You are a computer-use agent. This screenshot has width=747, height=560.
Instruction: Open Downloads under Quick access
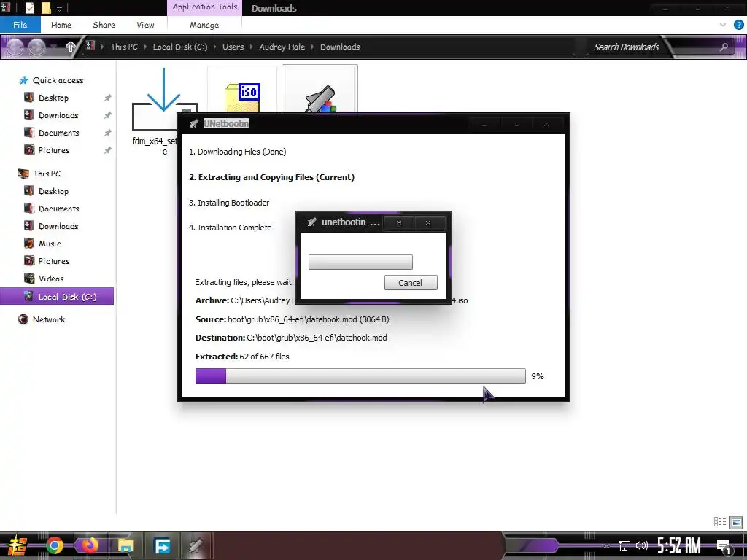click(x=58, y=115)
